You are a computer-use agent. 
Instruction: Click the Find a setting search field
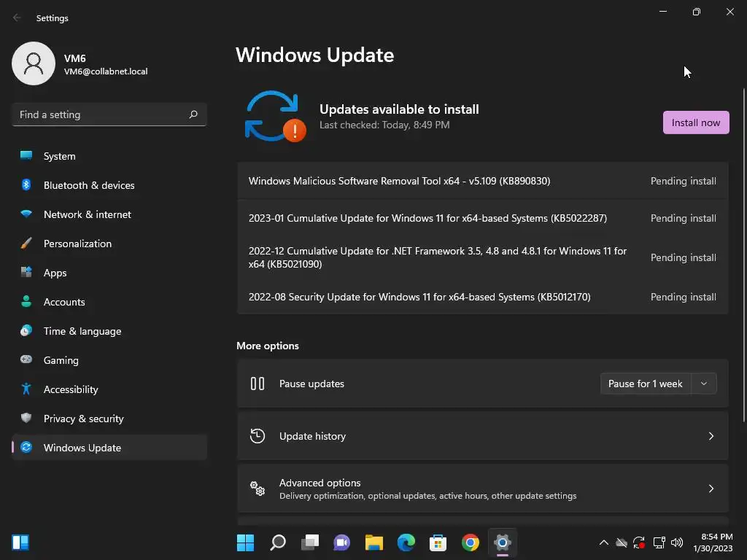click(x=109, y=114)
